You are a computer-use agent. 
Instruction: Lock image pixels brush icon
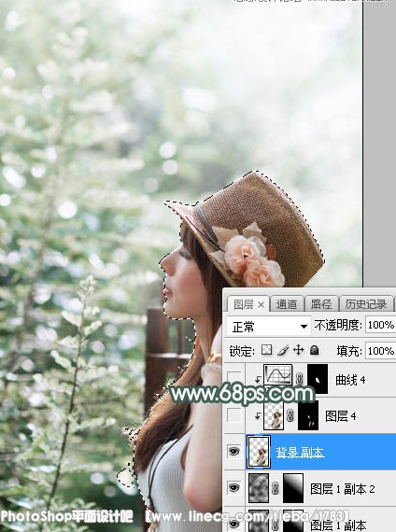283,350
